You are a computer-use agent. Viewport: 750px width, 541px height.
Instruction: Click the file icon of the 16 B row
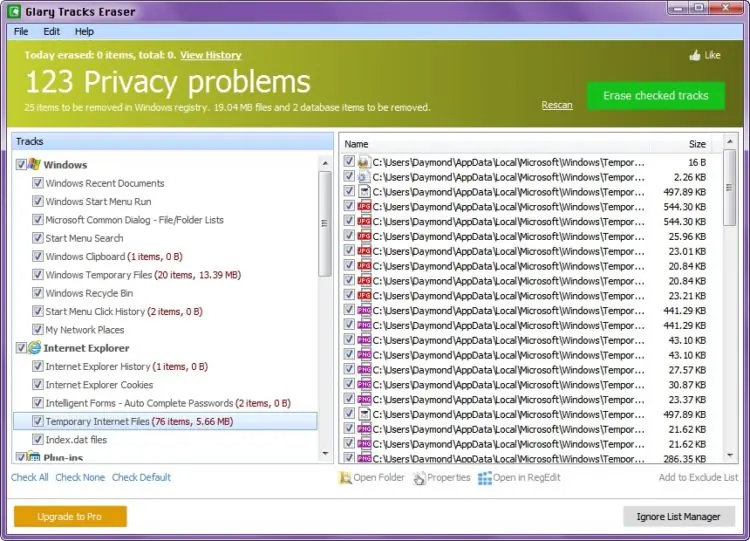pyautogui.click(x=364, y=162)
